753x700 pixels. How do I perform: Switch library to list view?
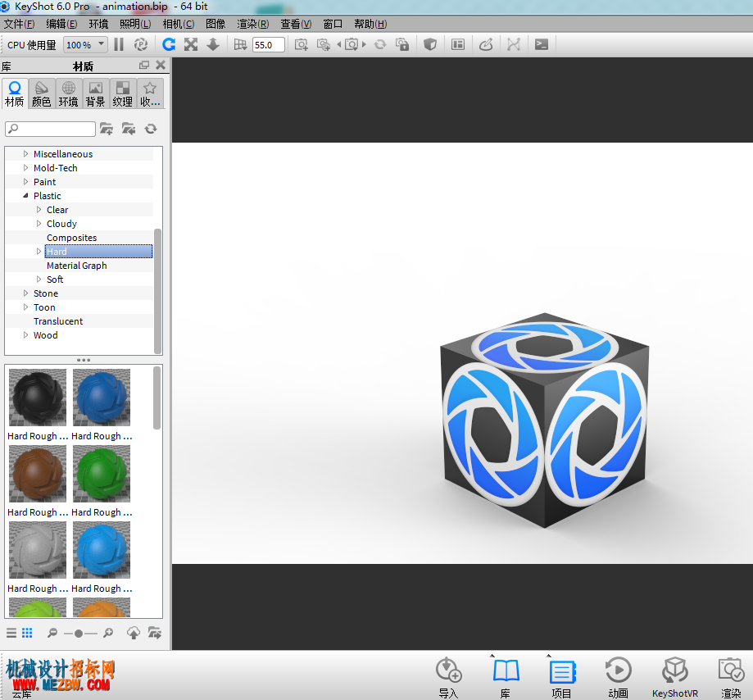point(11,633)
